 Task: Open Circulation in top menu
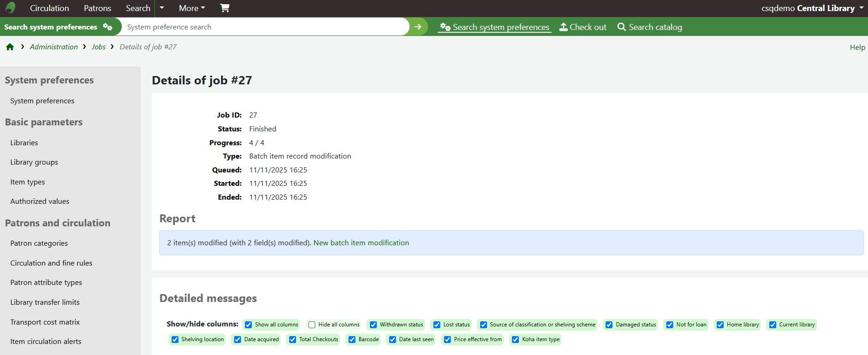49,8
